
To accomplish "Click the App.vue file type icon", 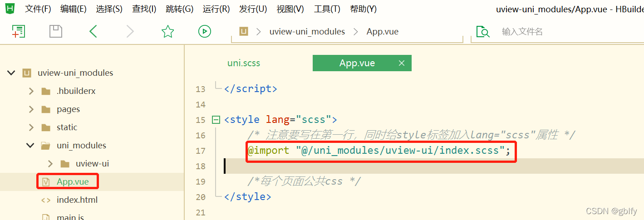I will (x=45, y=182).
